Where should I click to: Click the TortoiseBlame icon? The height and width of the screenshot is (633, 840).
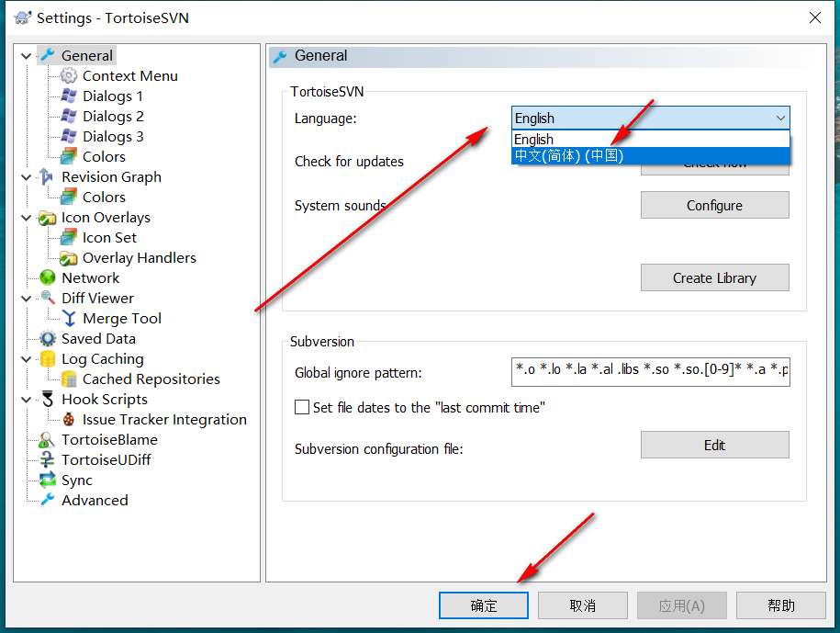coord(47,439)
